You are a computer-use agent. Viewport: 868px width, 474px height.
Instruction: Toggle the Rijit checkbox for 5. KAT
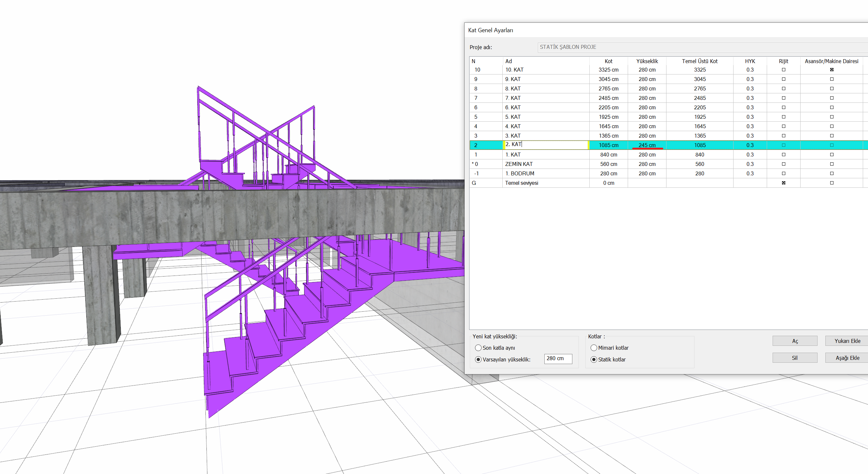[783, 117]
